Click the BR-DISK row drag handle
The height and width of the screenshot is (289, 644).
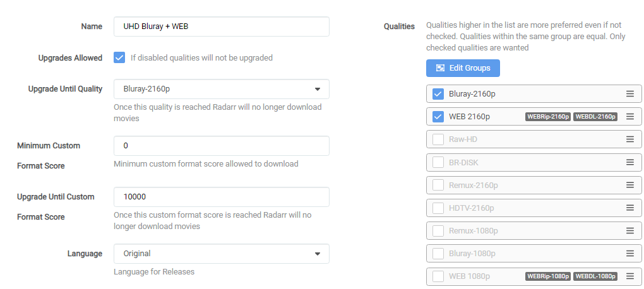[x=629, y=162]
